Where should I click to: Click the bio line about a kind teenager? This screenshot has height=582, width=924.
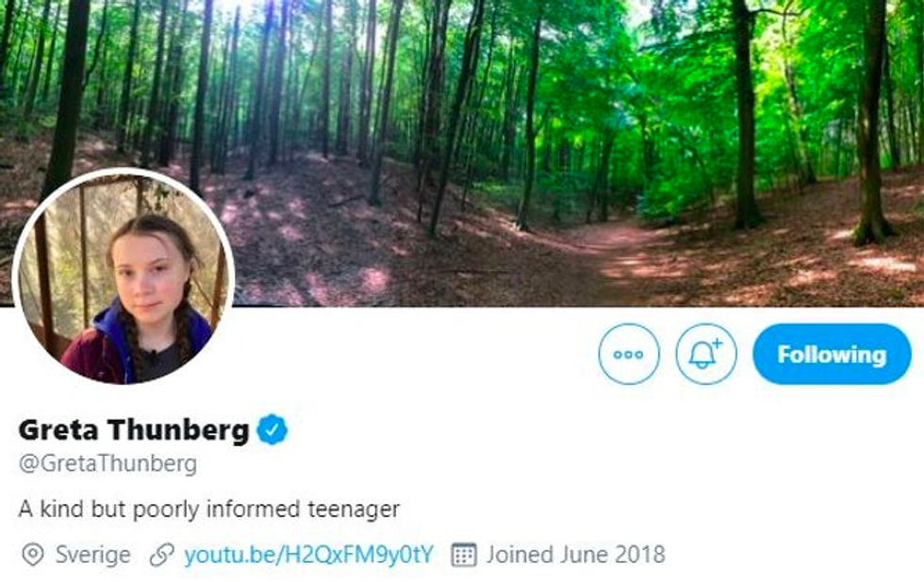(x=208, y=509)
